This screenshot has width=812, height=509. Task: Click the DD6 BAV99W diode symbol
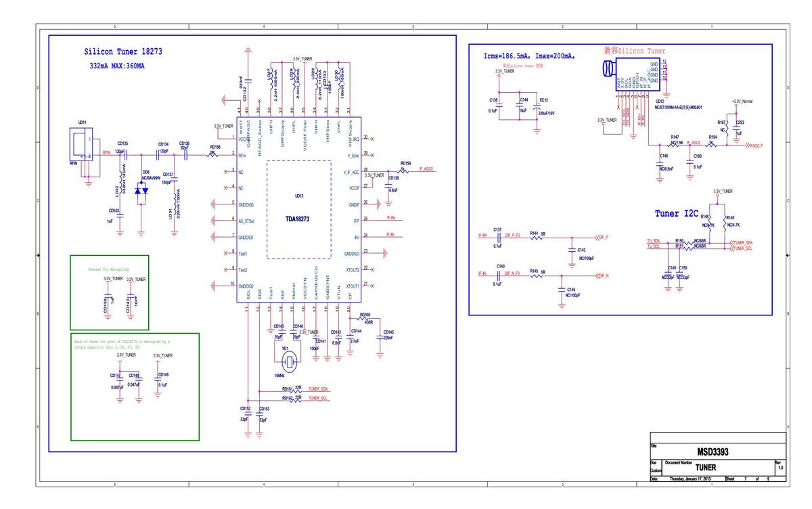[x=141, y=193]
